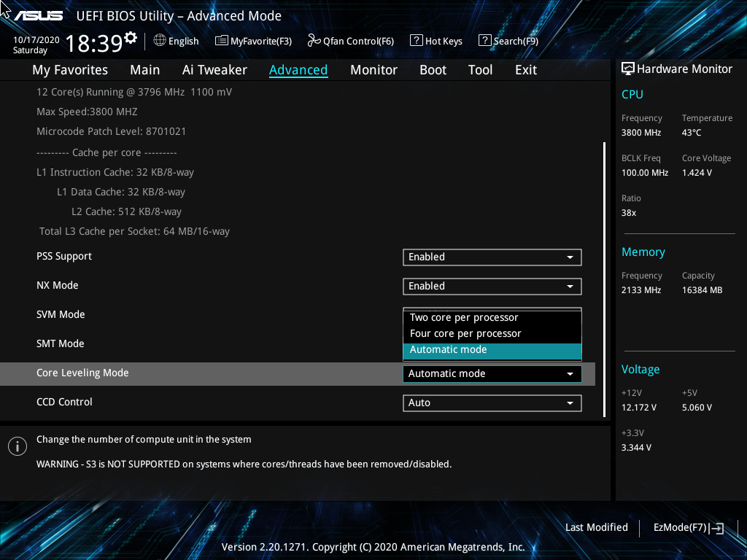Click the Search question mark icon
747x560 pixels.
coord(484,41)
